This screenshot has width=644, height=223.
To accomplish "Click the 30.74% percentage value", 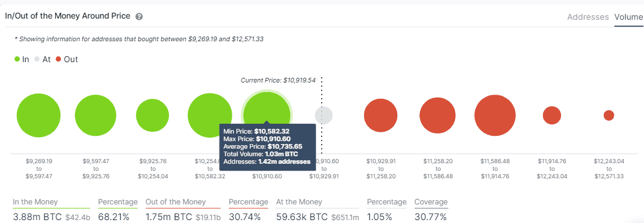I will (x=245, y=217).
